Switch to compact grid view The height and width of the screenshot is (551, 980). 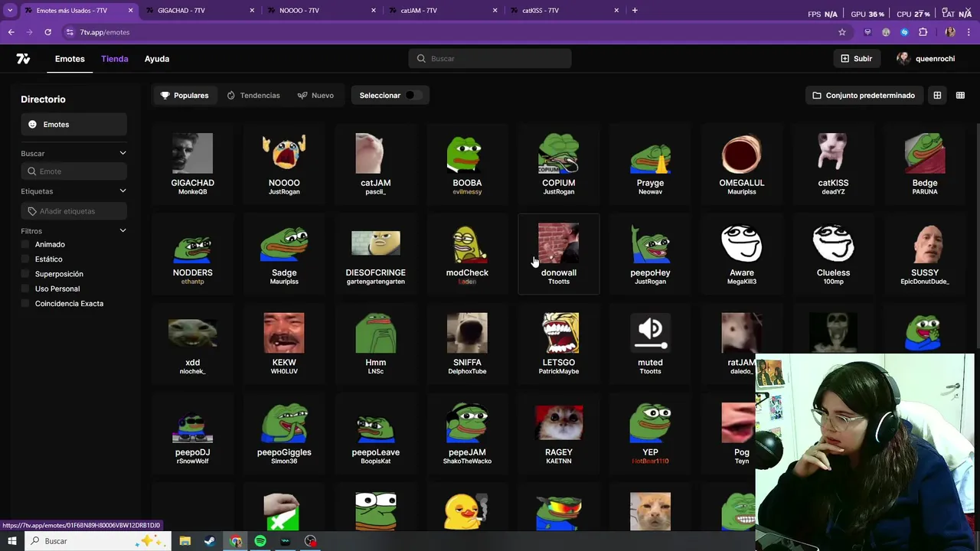tap(960, 96)
